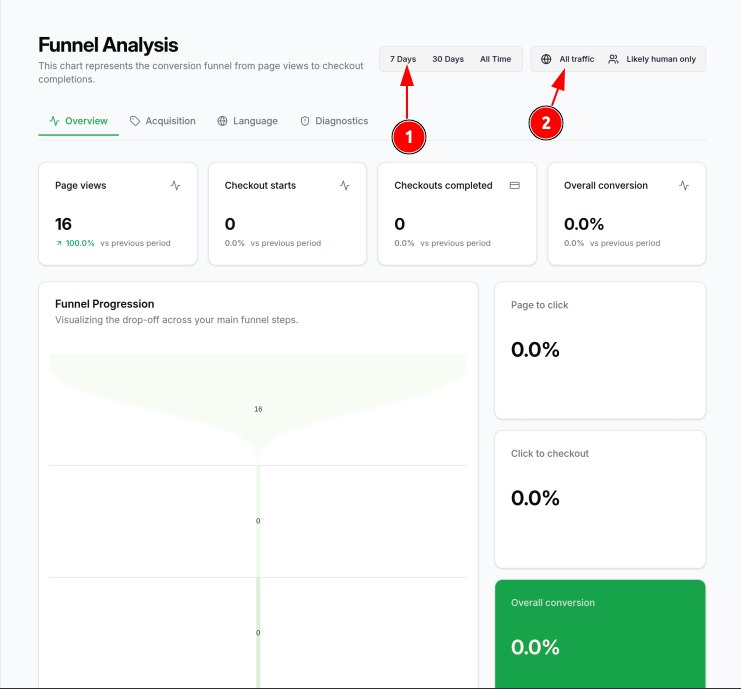Choose the All traffic filter

point(576,59)
